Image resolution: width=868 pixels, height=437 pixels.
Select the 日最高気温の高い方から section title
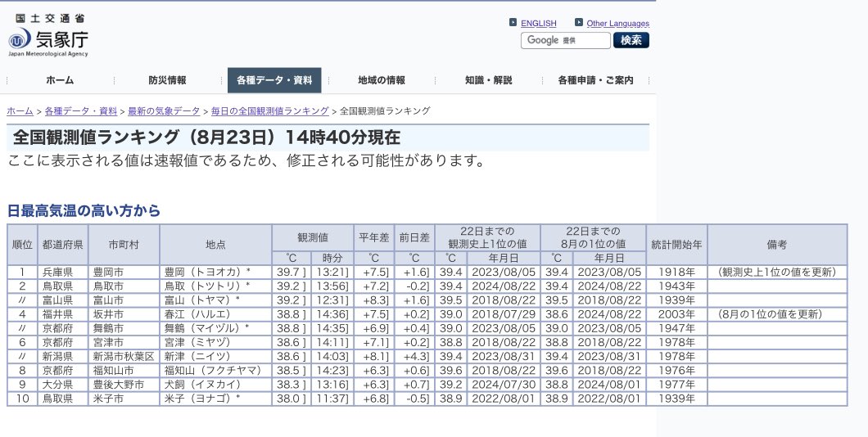84,211
